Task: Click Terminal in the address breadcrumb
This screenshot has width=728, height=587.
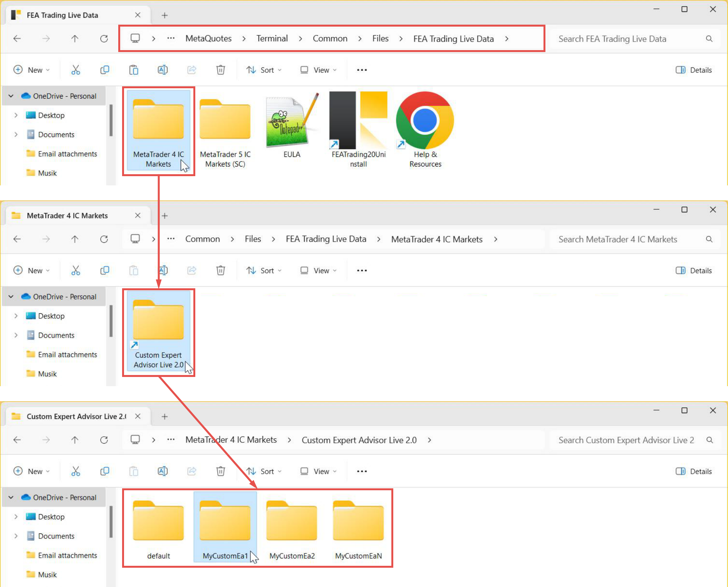Action: pyautogui.click(x=272, y=39)
